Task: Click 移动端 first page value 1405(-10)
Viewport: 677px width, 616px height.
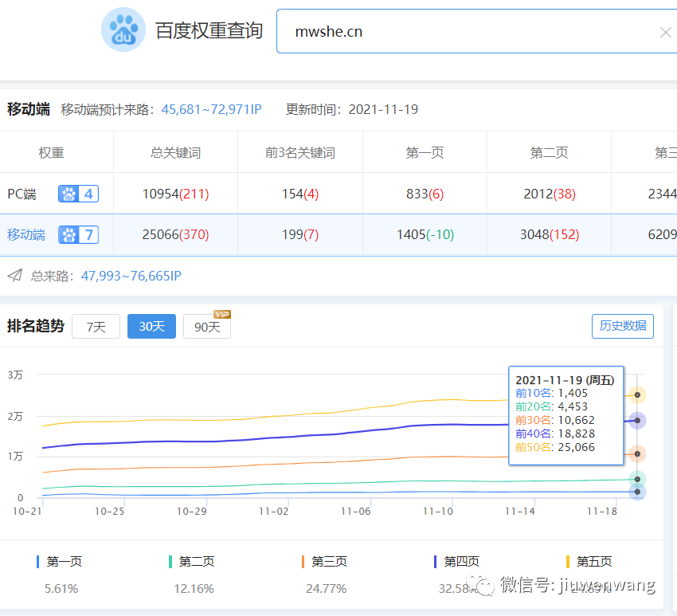Action: 425,234
